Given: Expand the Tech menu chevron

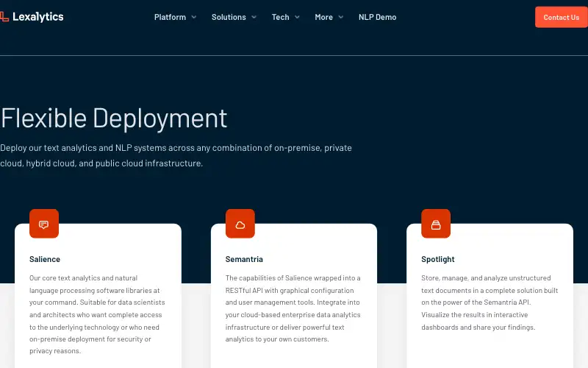Looking at the screenshot, I should pos(297,17).
